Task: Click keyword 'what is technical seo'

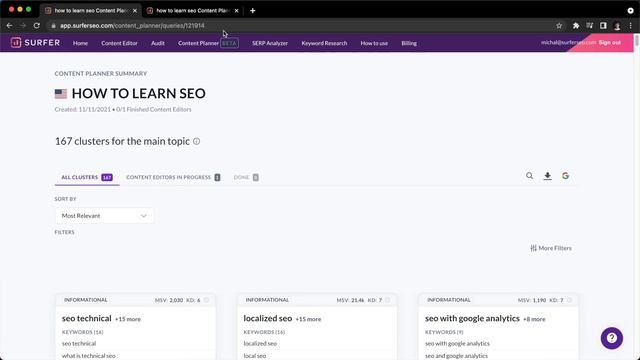Action: [89, 356]
